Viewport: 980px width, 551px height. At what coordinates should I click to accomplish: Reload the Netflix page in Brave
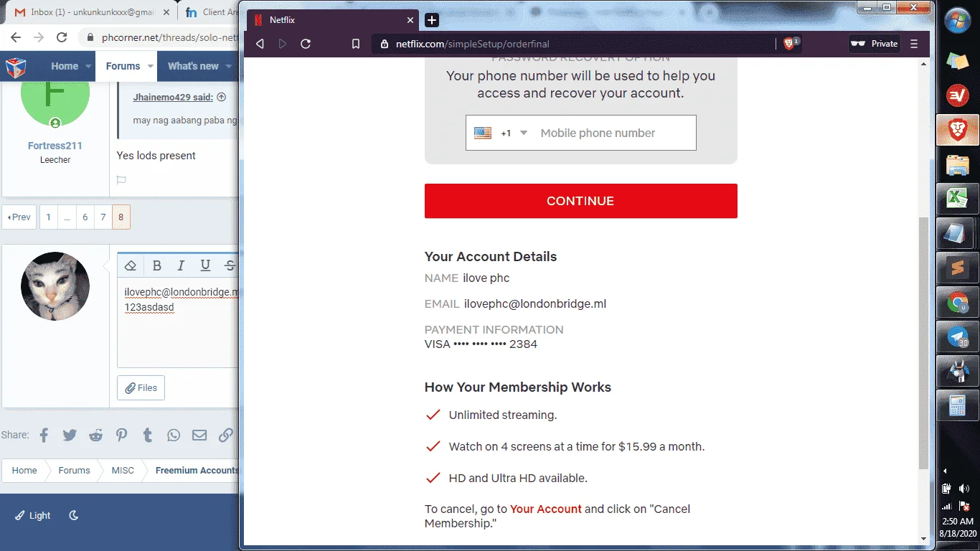(x=306, y=44)
